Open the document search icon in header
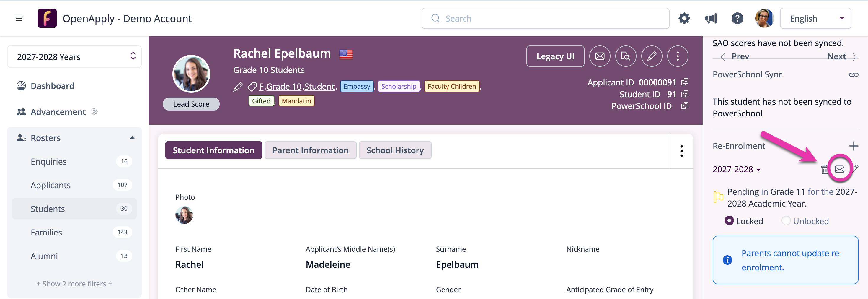The height and width of the screenshot is (299, 868). coord(625,56)
